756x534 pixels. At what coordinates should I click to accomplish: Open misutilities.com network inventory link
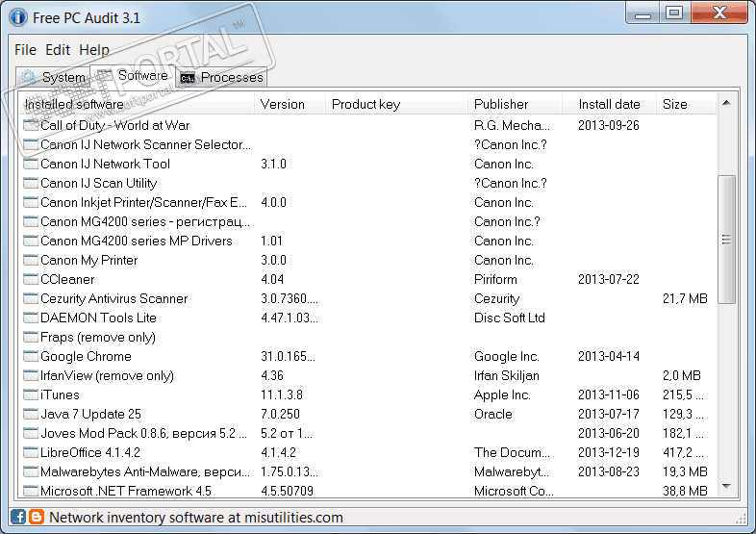tap(196, 518)
